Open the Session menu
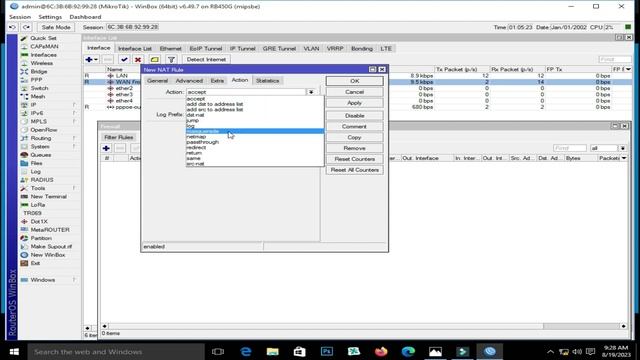 (20, 17)
